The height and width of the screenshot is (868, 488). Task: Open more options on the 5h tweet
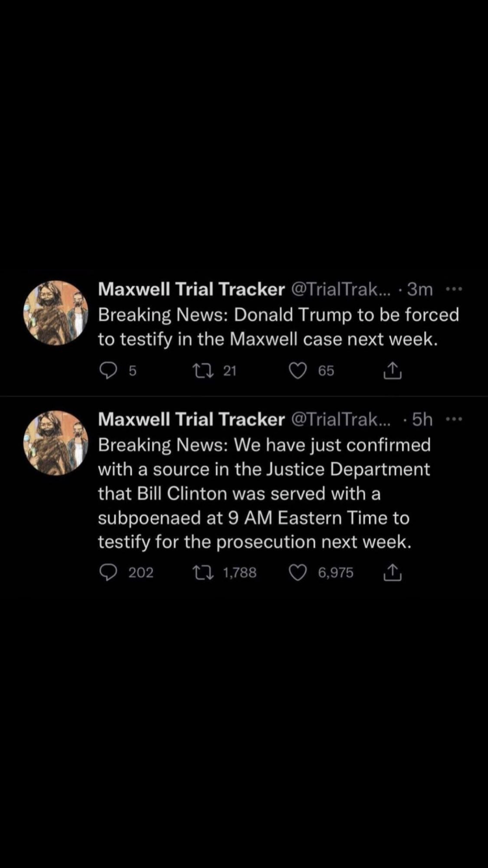pyautogui.click(x=453, y=420)
